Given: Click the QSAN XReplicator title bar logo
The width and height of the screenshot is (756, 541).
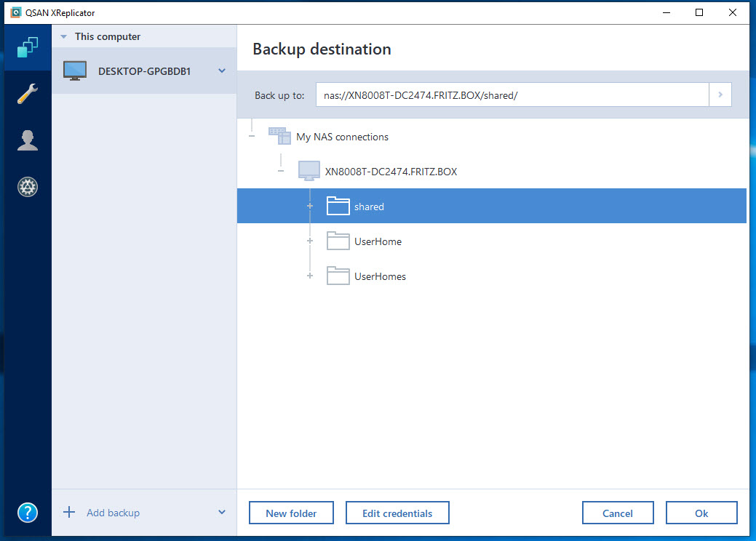Looking at the screenshot, I should click(x=16, y=12).
